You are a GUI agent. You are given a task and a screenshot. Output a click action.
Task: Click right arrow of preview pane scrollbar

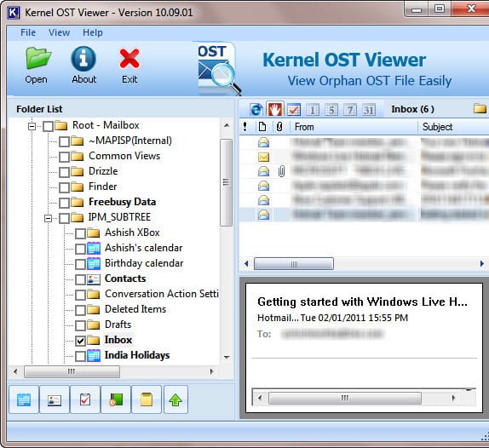point(453,398)
